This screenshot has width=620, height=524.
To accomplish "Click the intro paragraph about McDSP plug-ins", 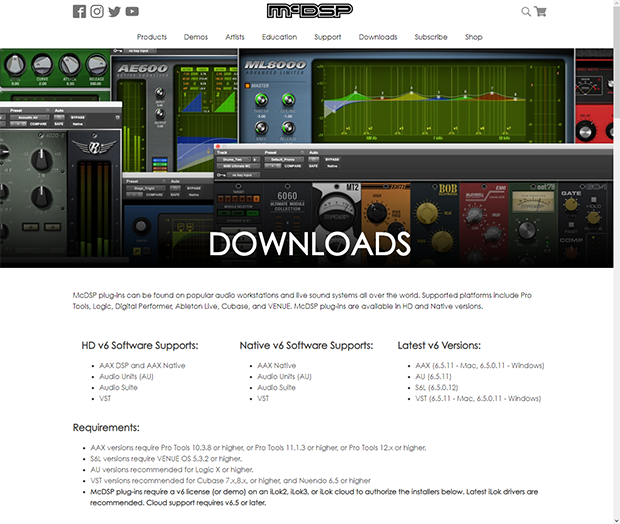I will [302, 301].
